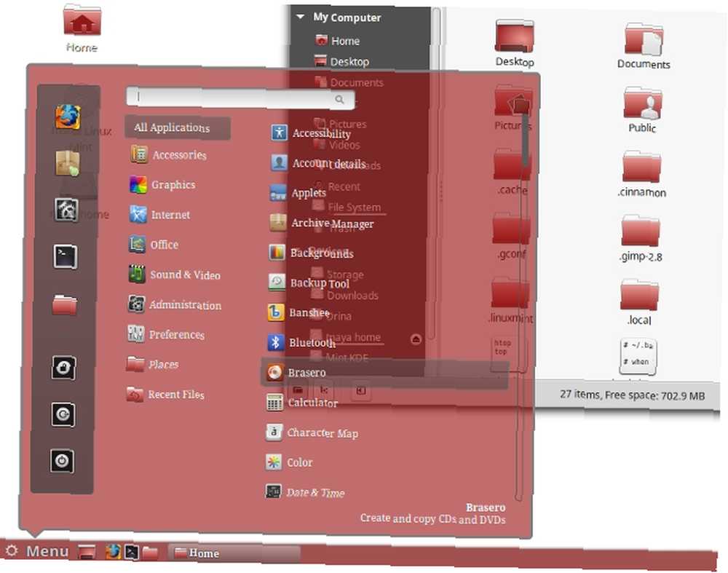Image resolution: width=728 pixels, height=573 pixels.
Task: Launch Banshee media player
Action: tap(298, 312)
